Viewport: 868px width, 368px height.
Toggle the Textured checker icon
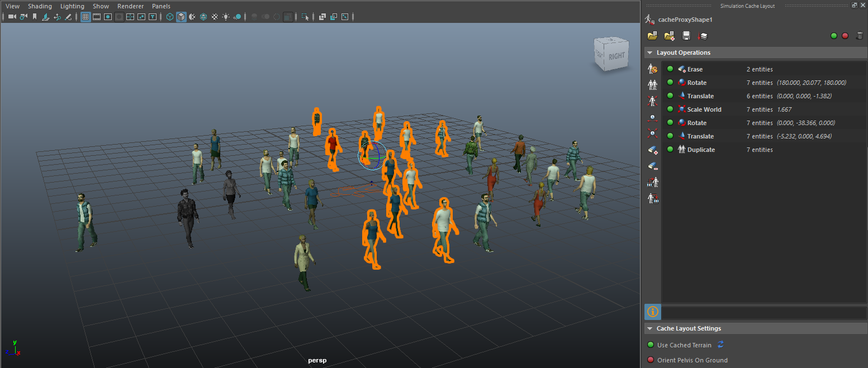click(x=215, y=17)
